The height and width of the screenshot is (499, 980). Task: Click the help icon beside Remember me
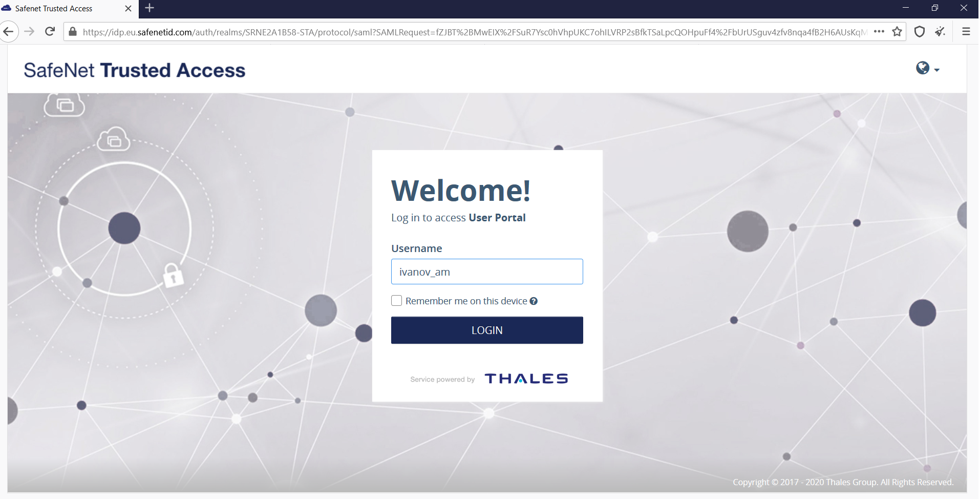point(534,301)
